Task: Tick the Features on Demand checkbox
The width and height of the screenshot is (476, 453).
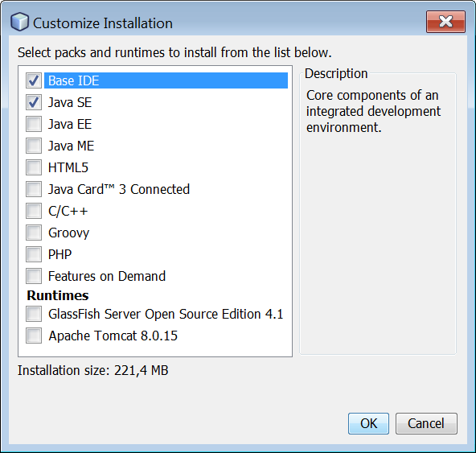Action: tap(34, 276)
